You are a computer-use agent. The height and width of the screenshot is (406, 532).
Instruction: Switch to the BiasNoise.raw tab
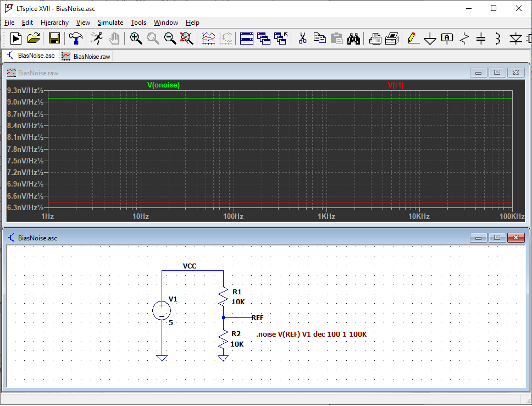[x=86, y=56]
